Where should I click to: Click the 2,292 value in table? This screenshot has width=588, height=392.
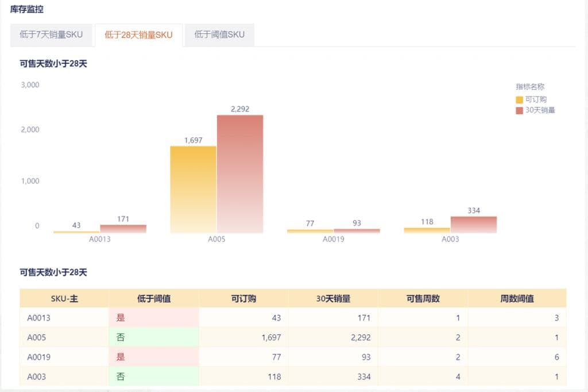[361, 337]
